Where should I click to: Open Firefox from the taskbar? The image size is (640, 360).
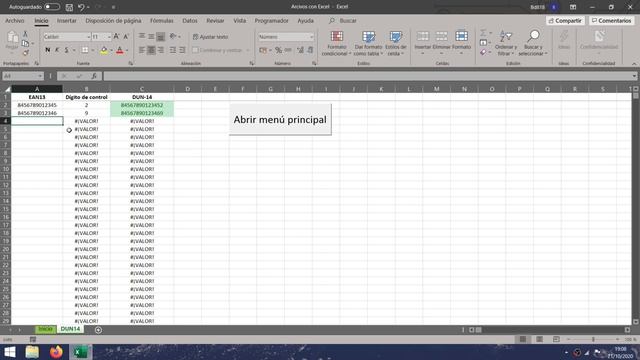[x=56, y=351]
